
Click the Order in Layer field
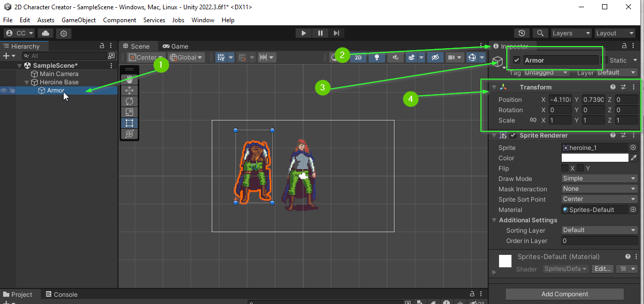pos(599,241)
